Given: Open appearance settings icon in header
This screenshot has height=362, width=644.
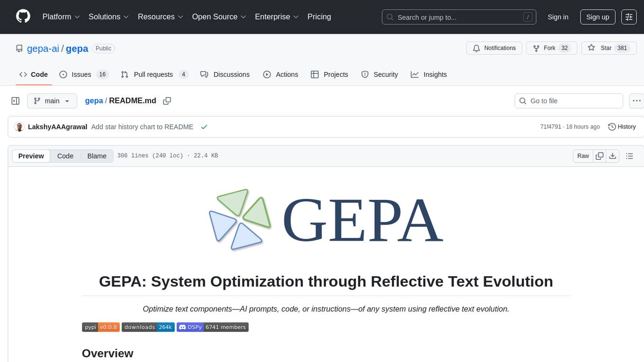Looking at the screenshot, I should click(629, 17).
